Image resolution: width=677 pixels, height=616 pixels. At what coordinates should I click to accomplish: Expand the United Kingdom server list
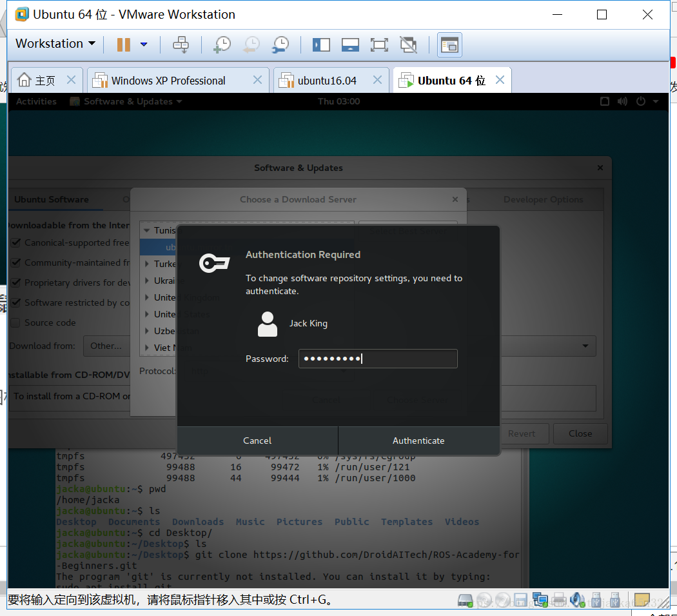tap(147, 297)
